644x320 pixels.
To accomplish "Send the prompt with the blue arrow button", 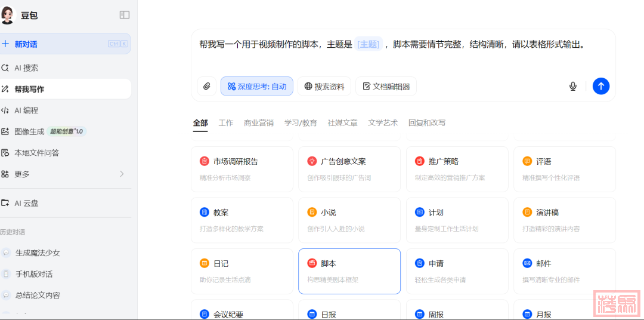I will [601, 87].
